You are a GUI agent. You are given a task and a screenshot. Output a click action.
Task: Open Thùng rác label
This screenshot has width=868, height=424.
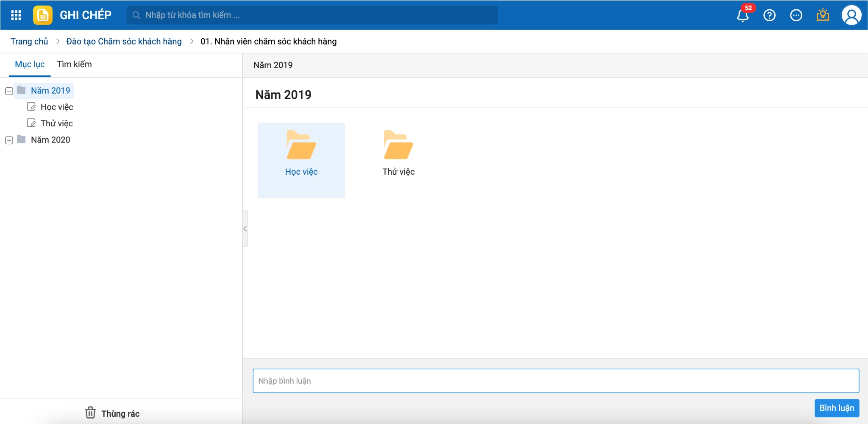coord(120,413)
